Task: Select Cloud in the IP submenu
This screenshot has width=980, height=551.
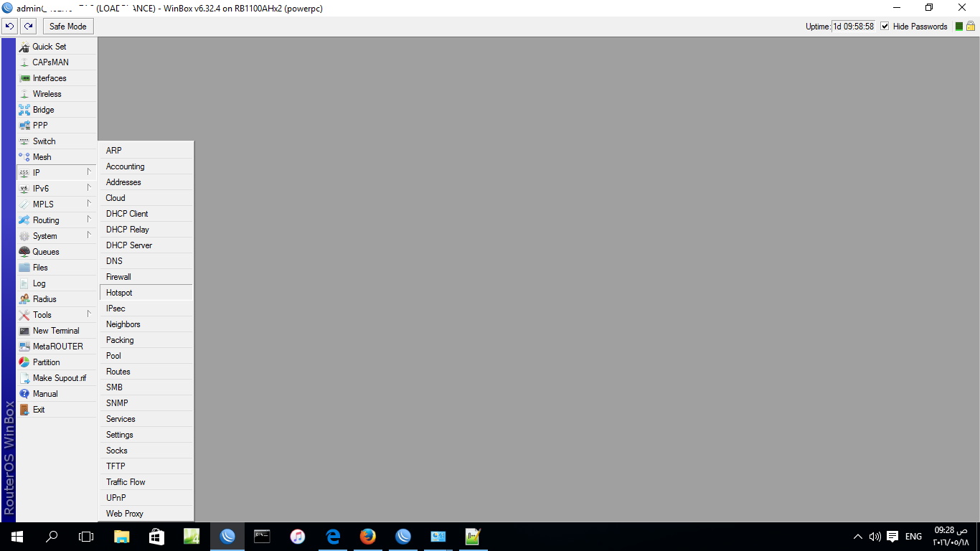Action: (146, 198)
